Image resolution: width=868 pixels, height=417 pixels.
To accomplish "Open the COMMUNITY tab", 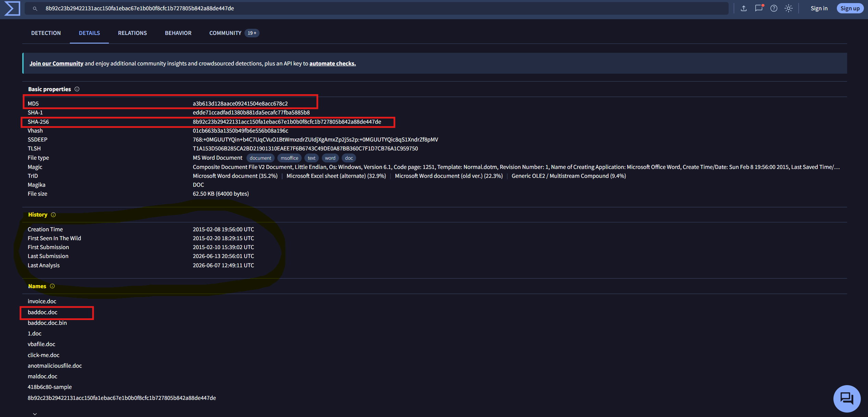I will pos(234,33).
